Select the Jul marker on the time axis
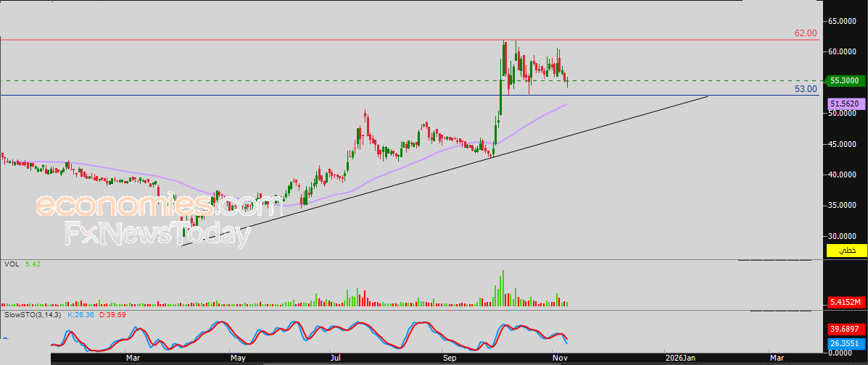This screenshot has width=868, height=365. [335, 358]
